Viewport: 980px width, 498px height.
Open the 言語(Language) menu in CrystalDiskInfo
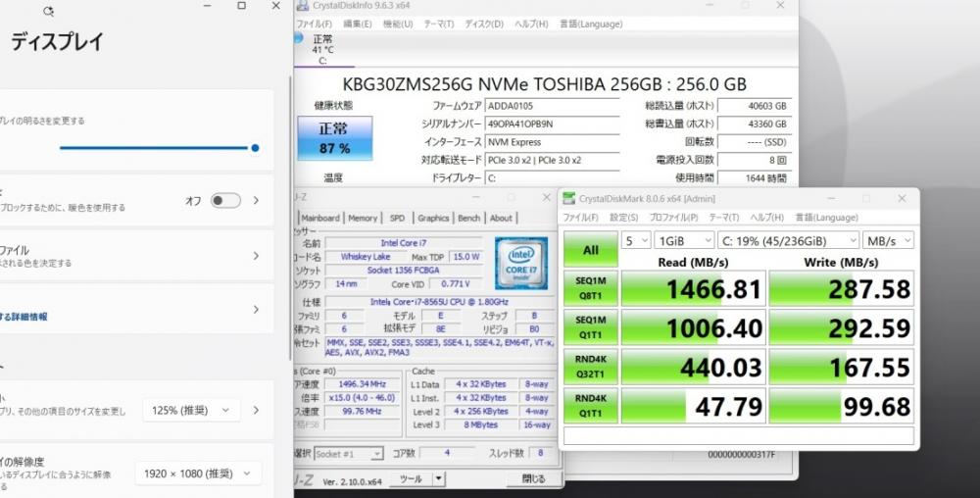(x=591, y=24)
